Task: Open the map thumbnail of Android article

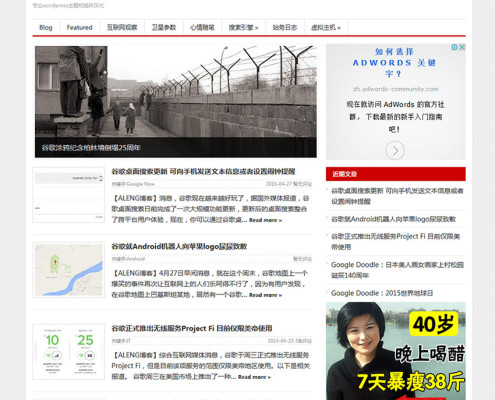Action: pyautogui.click(x=69, y=270)
